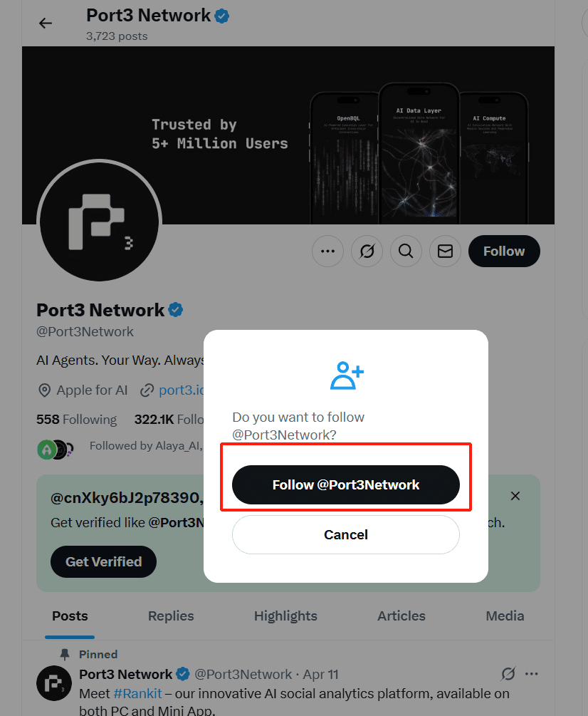Open the three-dot more options button

pos(327,251)
